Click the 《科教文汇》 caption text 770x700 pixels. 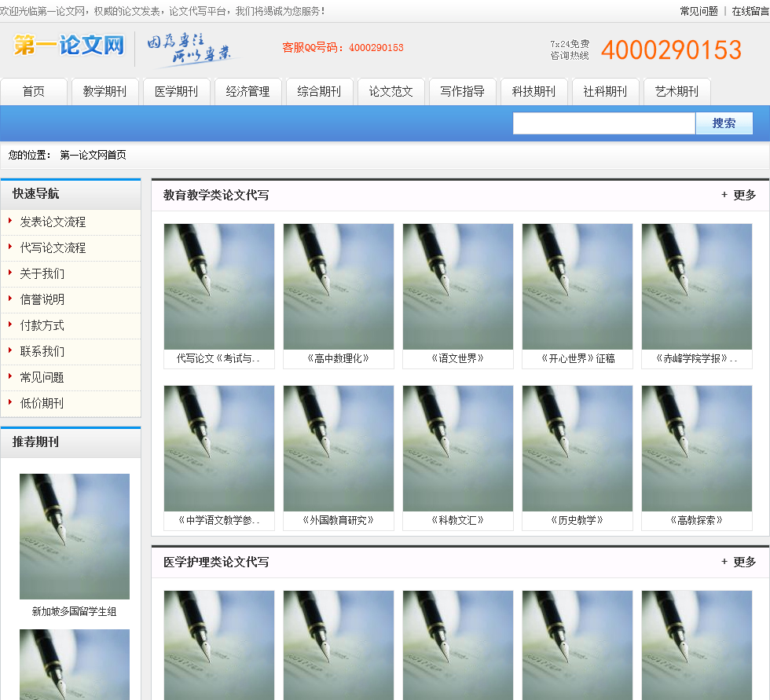[457, 520]
